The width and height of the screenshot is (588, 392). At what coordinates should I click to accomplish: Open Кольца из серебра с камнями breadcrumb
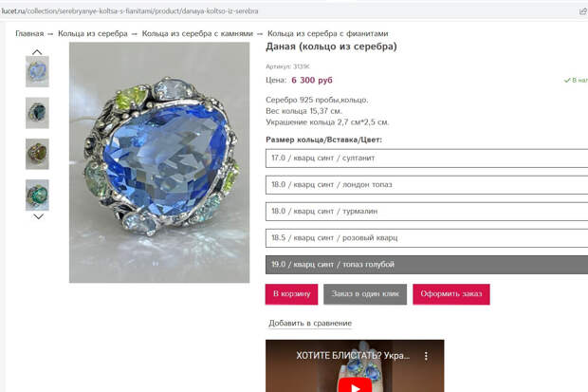tap(197, 33)
